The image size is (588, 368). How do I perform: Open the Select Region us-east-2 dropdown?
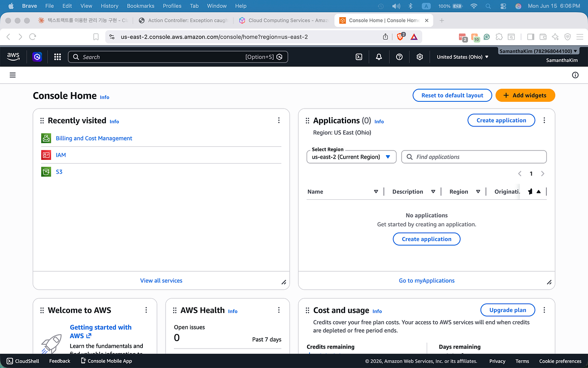pos(352,157)
